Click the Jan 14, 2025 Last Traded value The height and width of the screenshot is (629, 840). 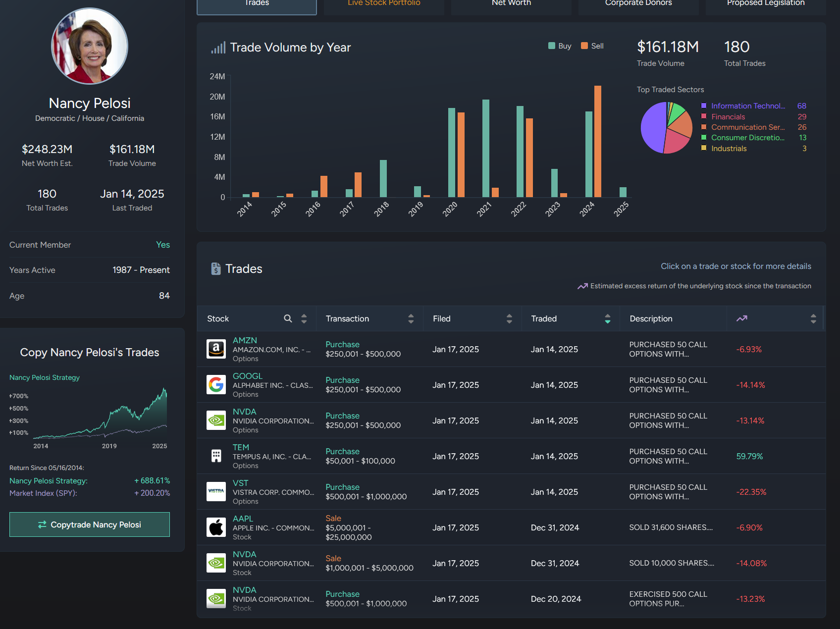(132, 194)
